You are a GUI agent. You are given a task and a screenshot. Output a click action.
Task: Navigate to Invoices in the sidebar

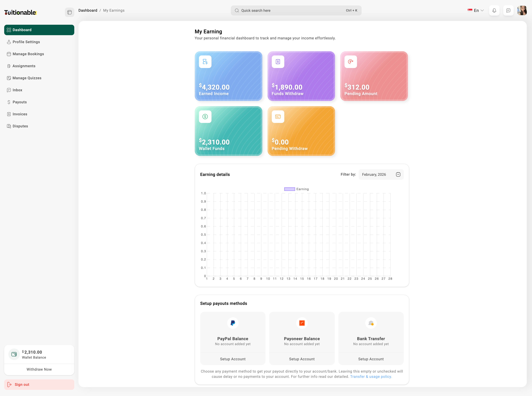coord(20,114)
